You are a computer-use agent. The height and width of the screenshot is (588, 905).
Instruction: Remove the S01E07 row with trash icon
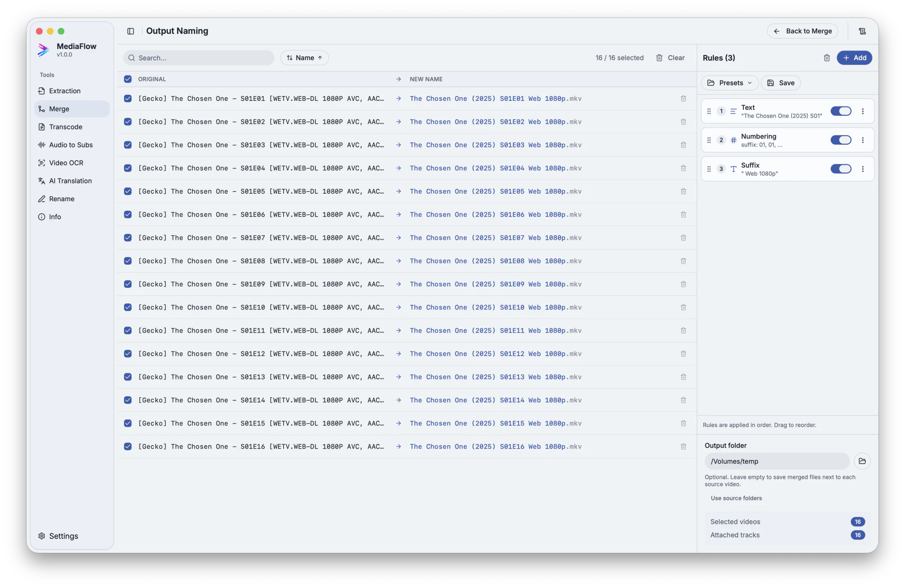[683, 238]
